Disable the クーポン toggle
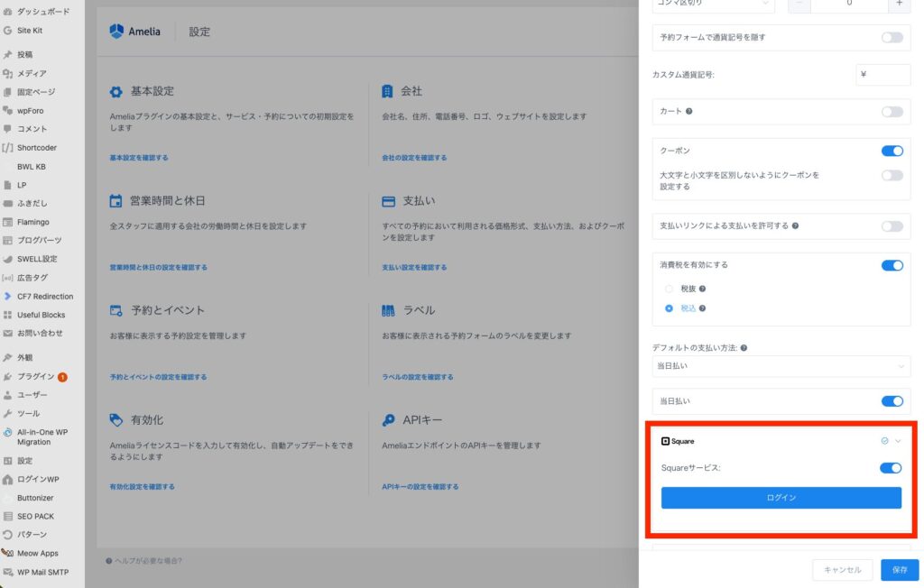Image resolution: width=924 pixels, height=588 pixels. (892, 151)
